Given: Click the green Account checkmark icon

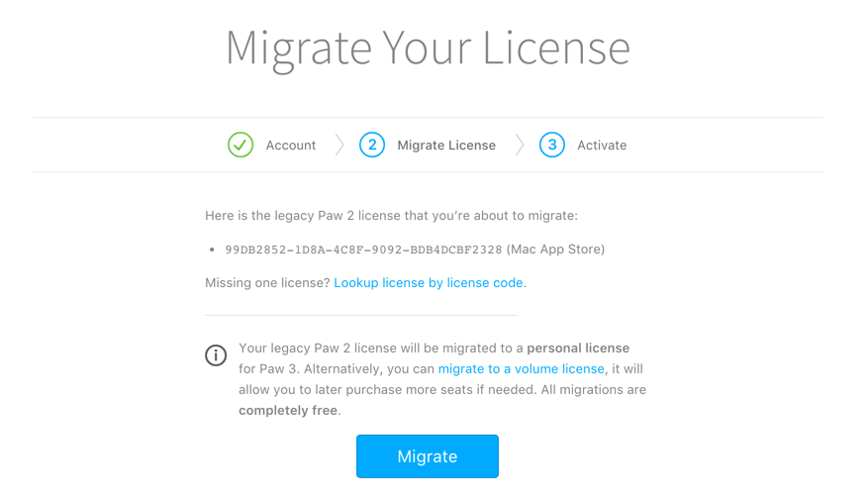Looking at the screenshot, I should [x=241, y=146].
